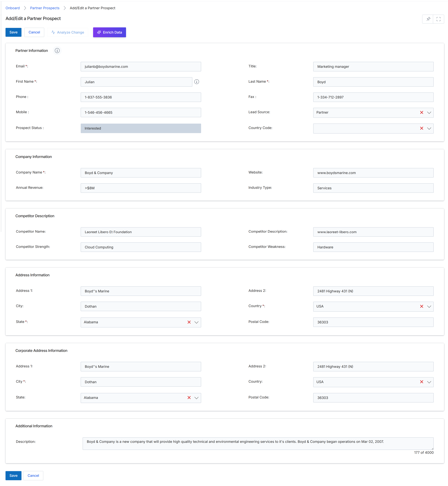
Task: Click the Additional Information section heading
Action: pyautogui.click(x=34, y=426)
